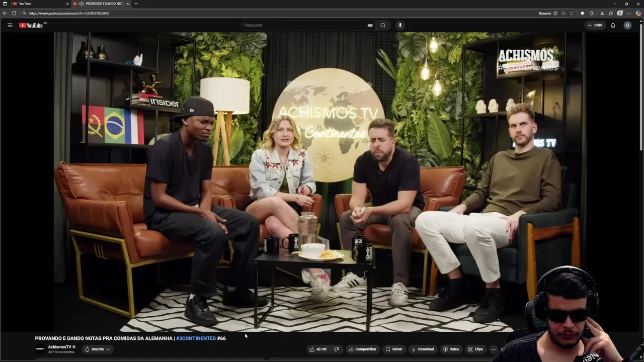
Task: Open the account avatar menu
Action: [x=627, y=25]
